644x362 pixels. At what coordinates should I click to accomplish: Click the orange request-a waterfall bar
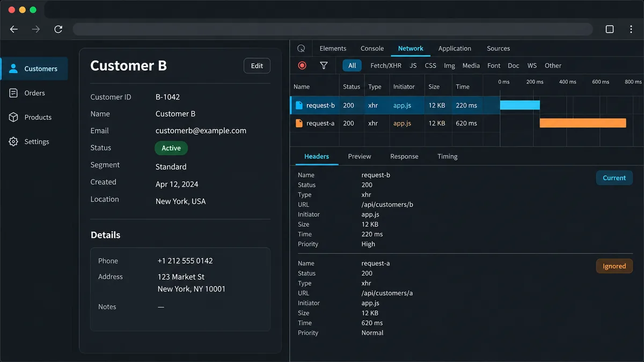583,123
